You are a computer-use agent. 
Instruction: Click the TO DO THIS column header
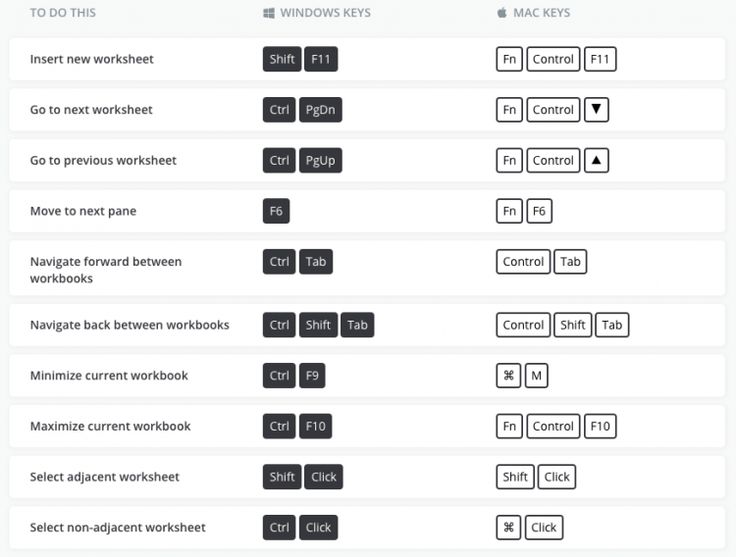point(63,13)
